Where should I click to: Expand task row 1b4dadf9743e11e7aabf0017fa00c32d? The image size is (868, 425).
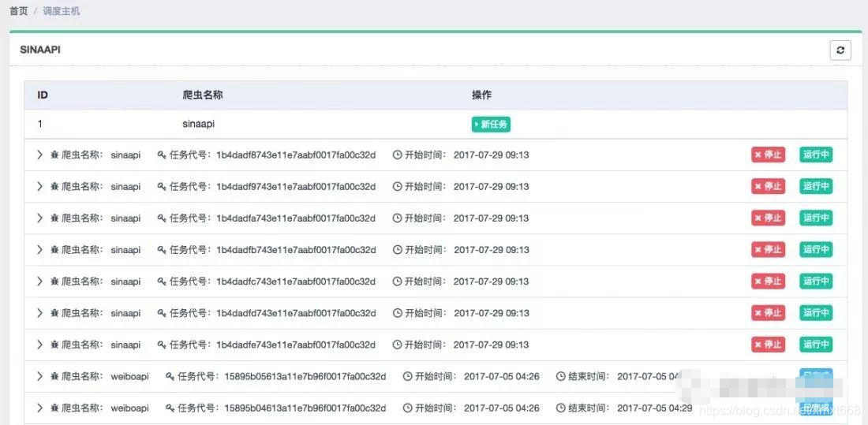39,187
